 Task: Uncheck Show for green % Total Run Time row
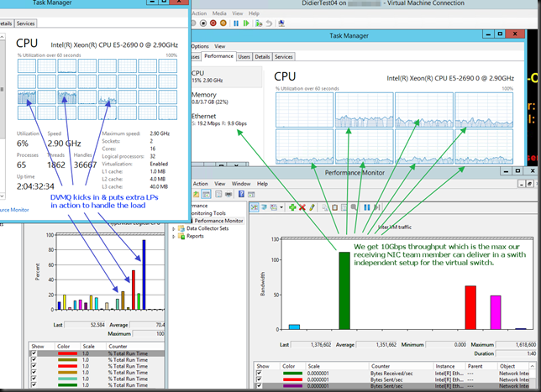click(x=34, y=384)
